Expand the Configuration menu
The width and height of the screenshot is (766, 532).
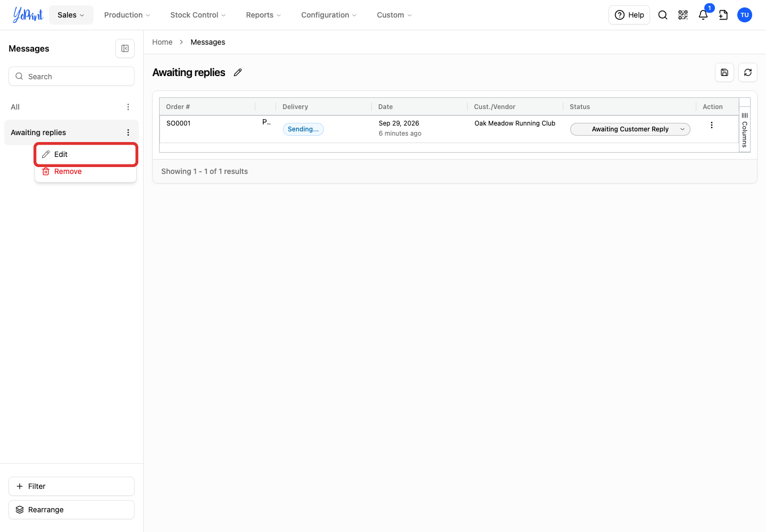click(x=329, y=15)
